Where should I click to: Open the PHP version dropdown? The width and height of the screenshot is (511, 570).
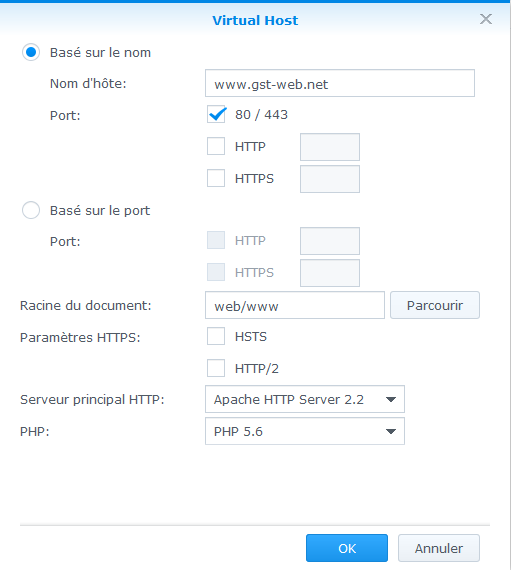pyautogui.click(x=305, y=431)
